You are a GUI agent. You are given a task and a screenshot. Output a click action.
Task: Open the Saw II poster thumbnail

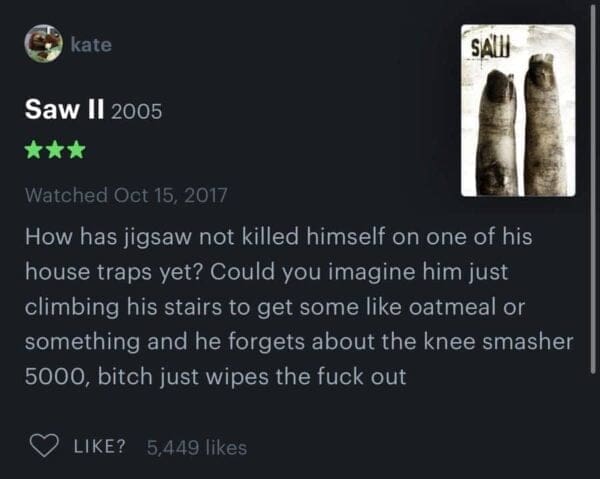(518, 111)
